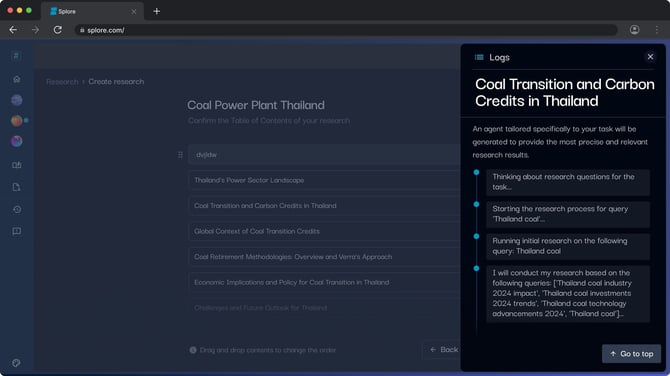Select the purple workspace avatar
Image resolution: width=670 pixels, height=376 pixels.
click(x=17, y=141)
